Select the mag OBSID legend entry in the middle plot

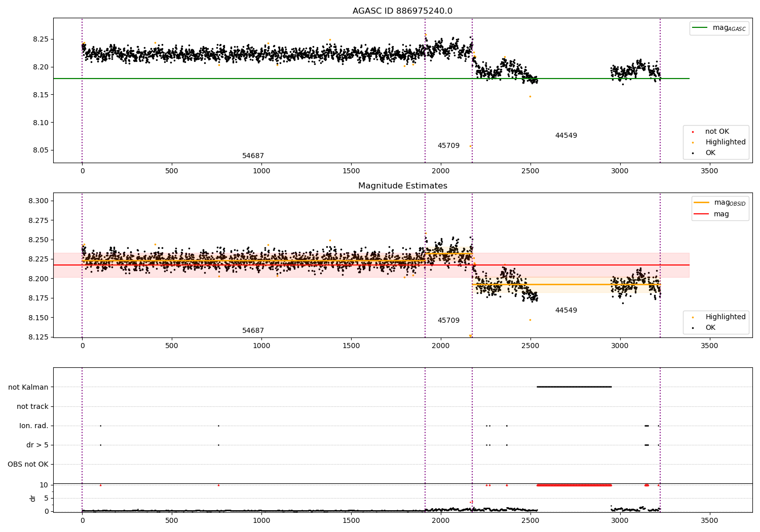(720, 203)
